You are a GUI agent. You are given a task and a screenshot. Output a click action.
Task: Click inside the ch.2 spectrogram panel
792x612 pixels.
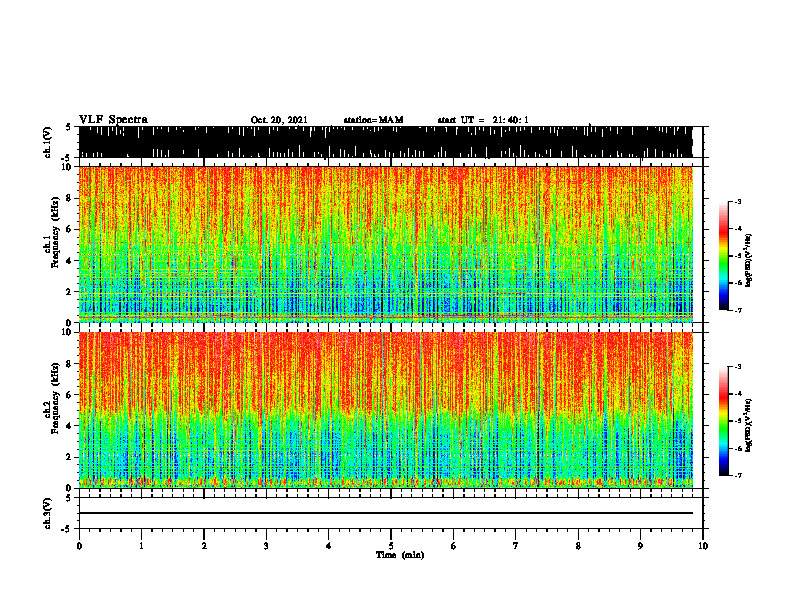(x=385, y=410)
